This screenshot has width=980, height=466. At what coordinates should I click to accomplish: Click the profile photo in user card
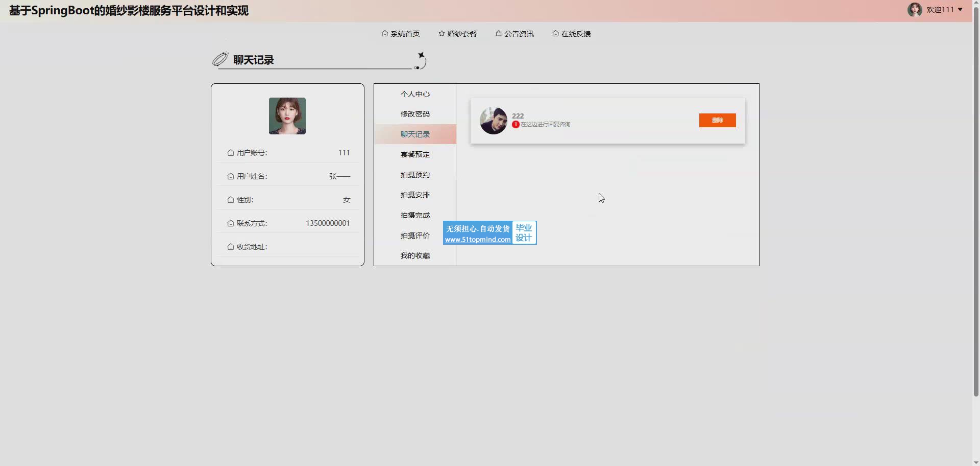point(287,116)
